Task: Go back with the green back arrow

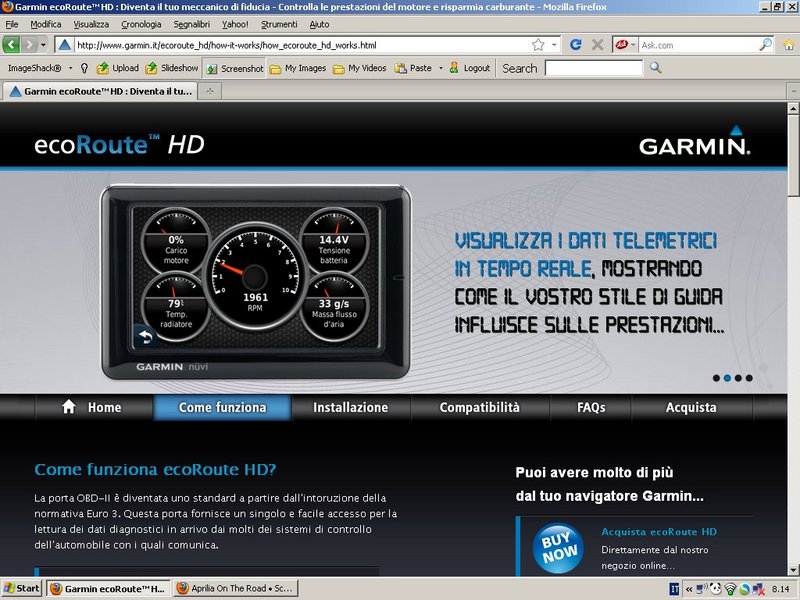Action: (x=11, y=45)
